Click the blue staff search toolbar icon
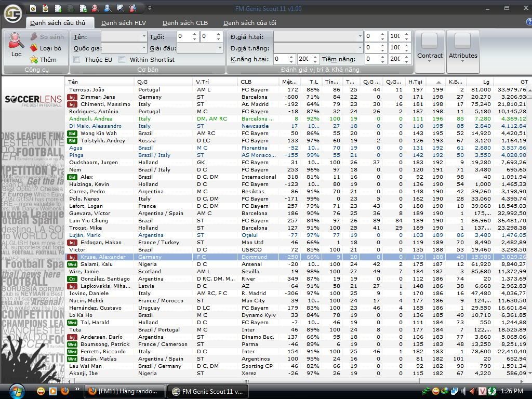Image resolution: width=532 pixels, height=399 pixels. tap(108, 8)
